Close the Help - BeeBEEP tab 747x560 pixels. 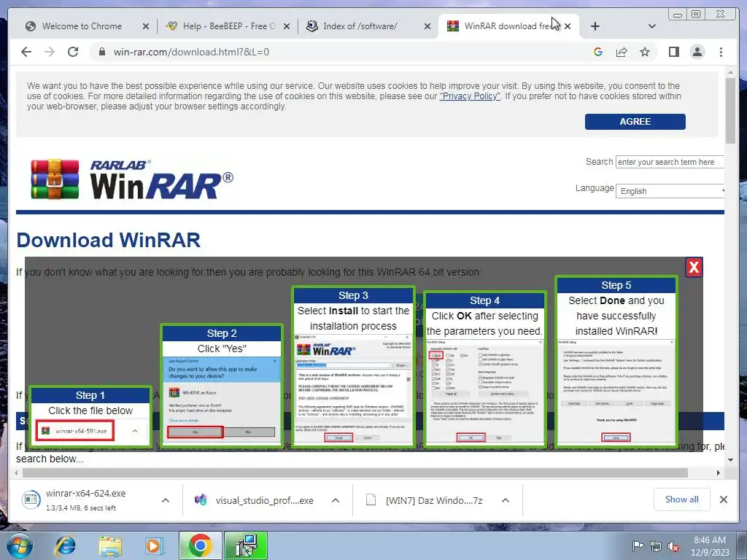pos(286,27)
